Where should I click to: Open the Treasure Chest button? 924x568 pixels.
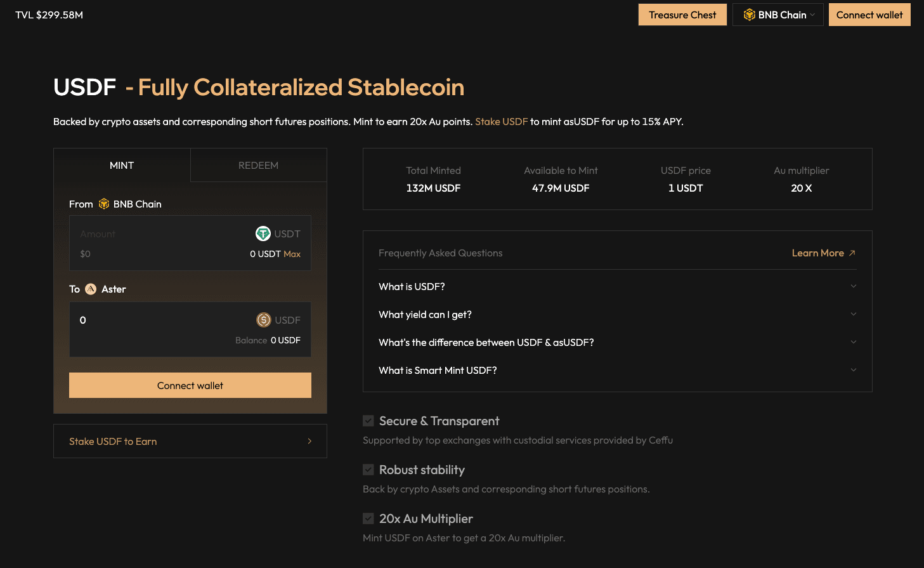(682, 15)
